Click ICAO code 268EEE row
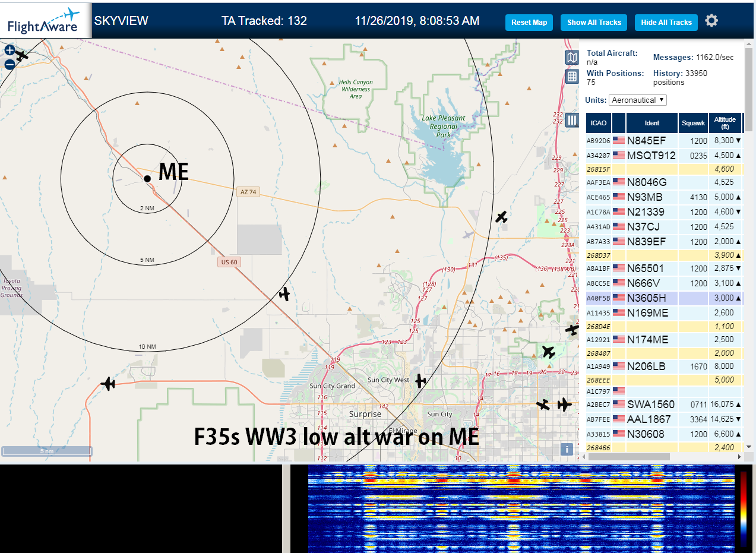This screenshot has width=756, height=553. (x=664, y=380)
